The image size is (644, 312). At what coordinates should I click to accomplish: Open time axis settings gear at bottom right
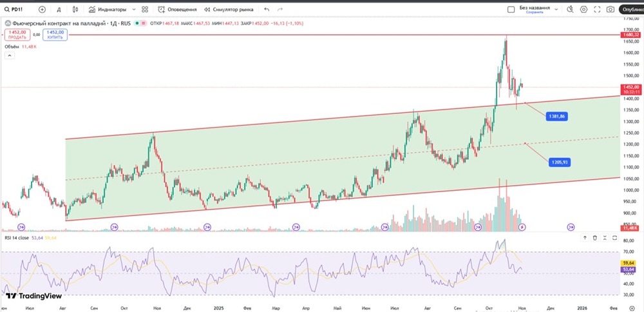tap(632, 307)
